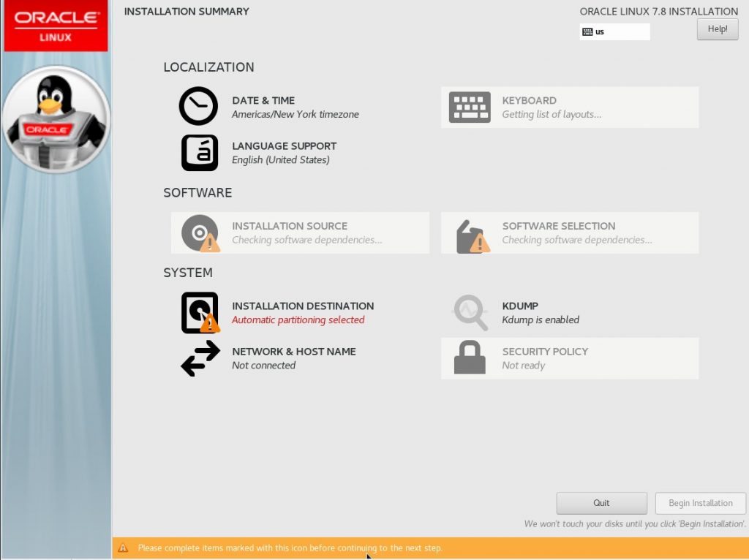This screenshot has height=560, width=749.
Task: Open the DATE & TIME settings label
Action: click(x=263, y=100)
